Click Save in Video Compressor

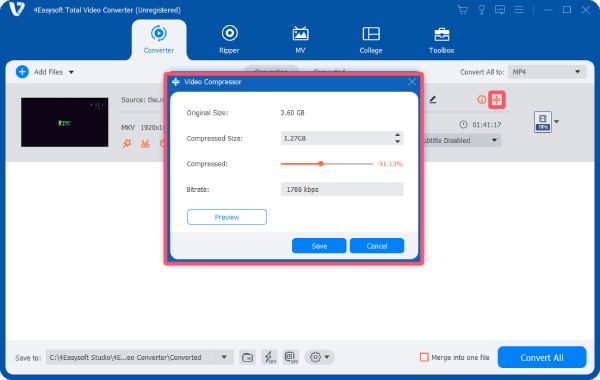click(319, 246)
